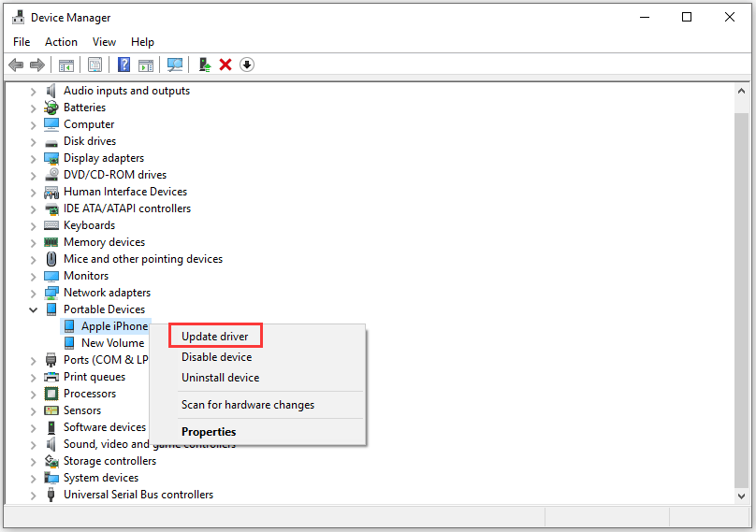
Task: Expand the Network adapters category
Action: pyautogui.click(x=34, y=293)
